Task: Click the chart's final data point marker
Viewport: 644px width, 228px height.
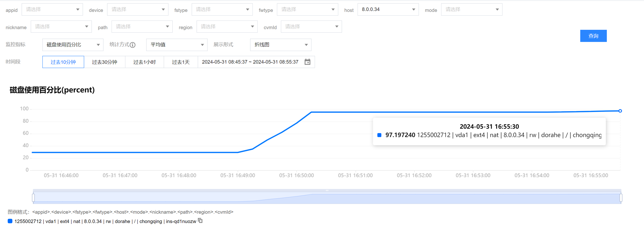Action: point(620,111)
